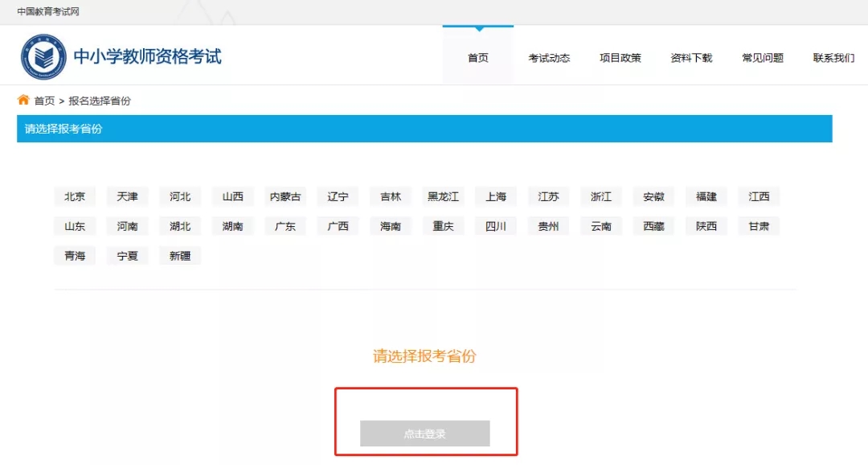Select the 上海 province button
Screen dimensions: 868x465
496,196
